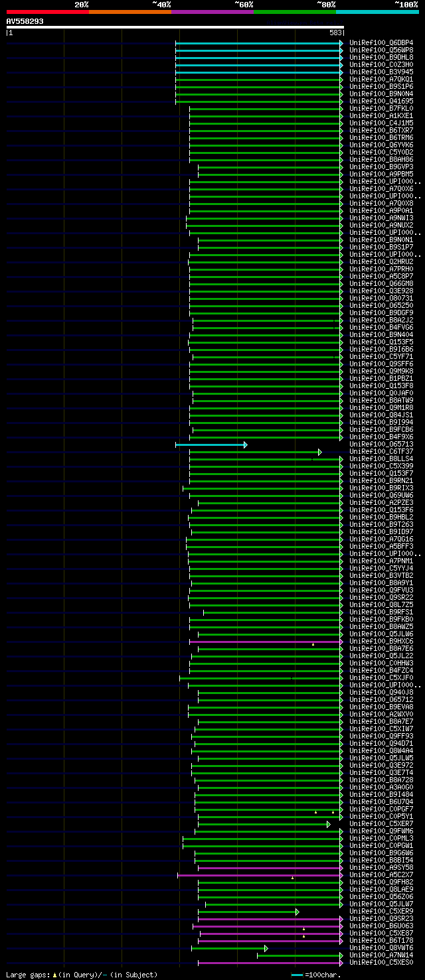Screen dimensions: 425x980
Task: Select the UniRef100_B4F9X6 label
Action: 381,437
